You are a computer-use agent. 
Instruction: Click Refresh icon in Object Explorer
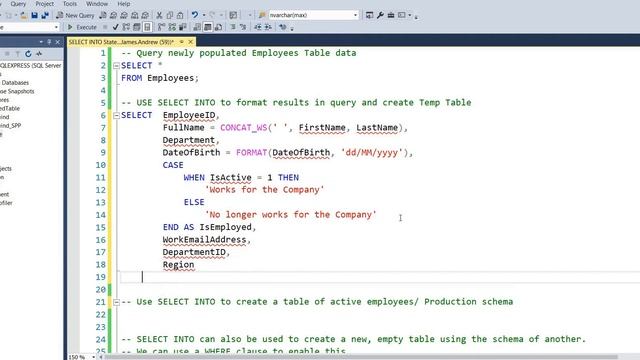tap(28, 54)
